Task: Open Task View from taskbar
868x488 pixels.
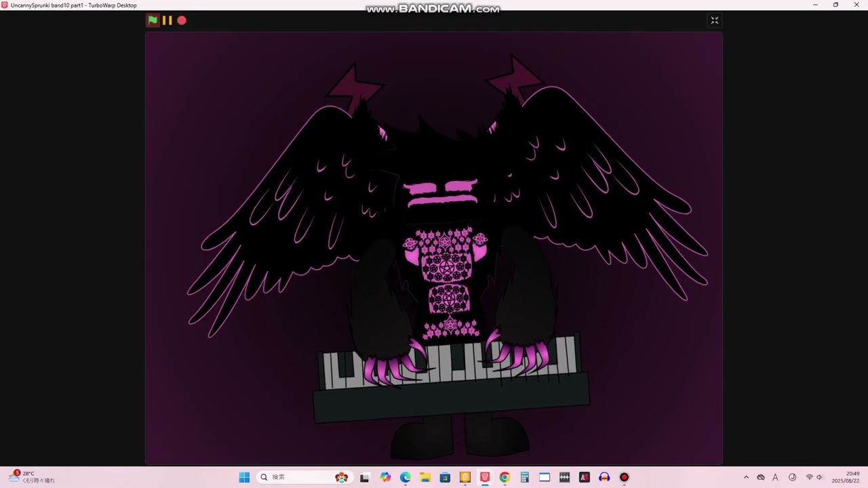Action: 364,477
